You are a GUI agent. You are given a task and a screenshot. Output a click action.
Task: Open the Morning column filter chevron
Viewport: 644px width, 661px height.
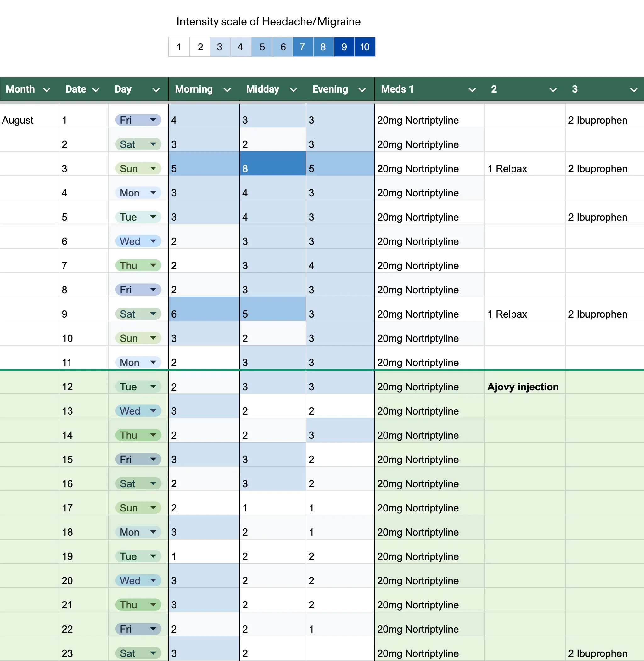[x=227, y=90]
